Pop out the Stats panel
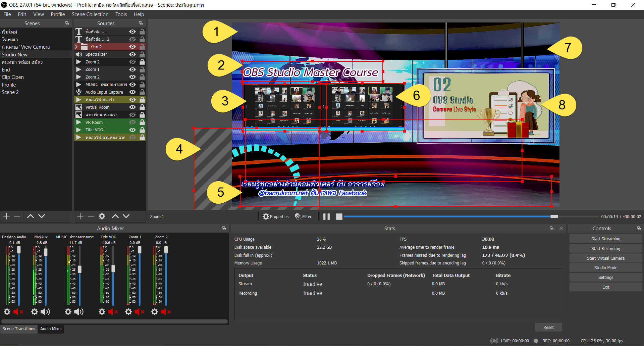The width and height of the screenshot is (644, 346). click(x=551, y=228)
